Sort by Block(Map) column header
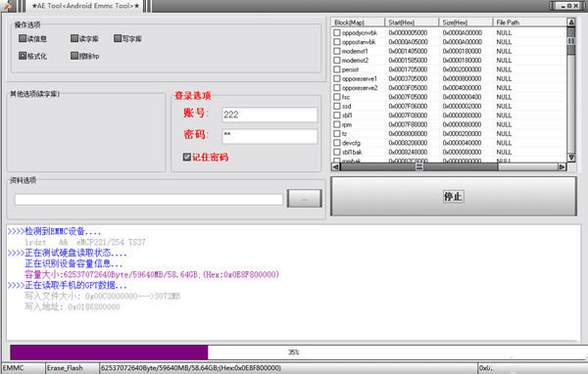The image size is (588, 374). (358, 23)
